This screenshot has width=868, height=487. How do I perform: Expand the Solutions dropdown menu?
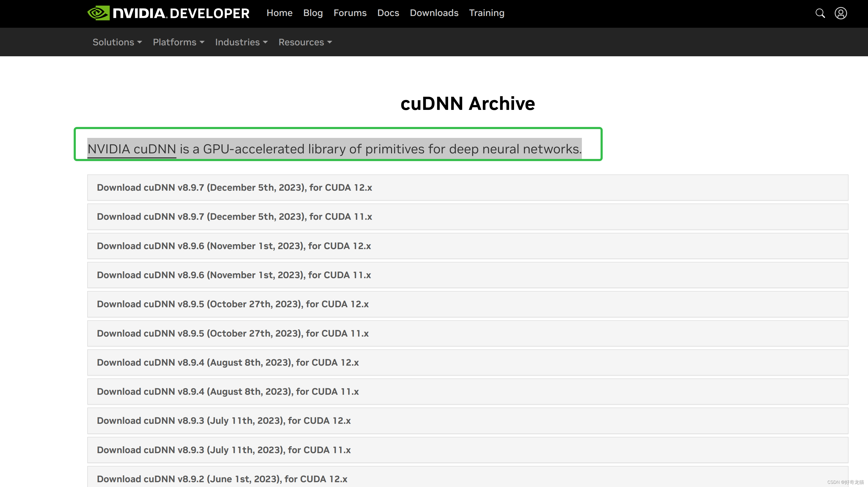(x=117, y=42)
